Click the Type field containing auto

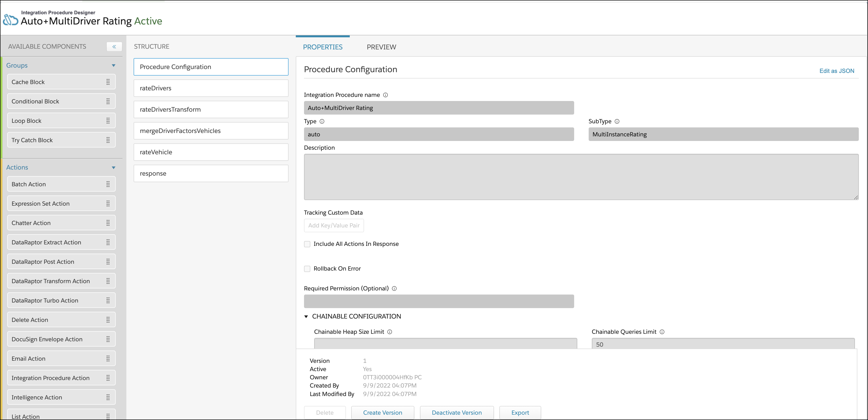(439, 134)
